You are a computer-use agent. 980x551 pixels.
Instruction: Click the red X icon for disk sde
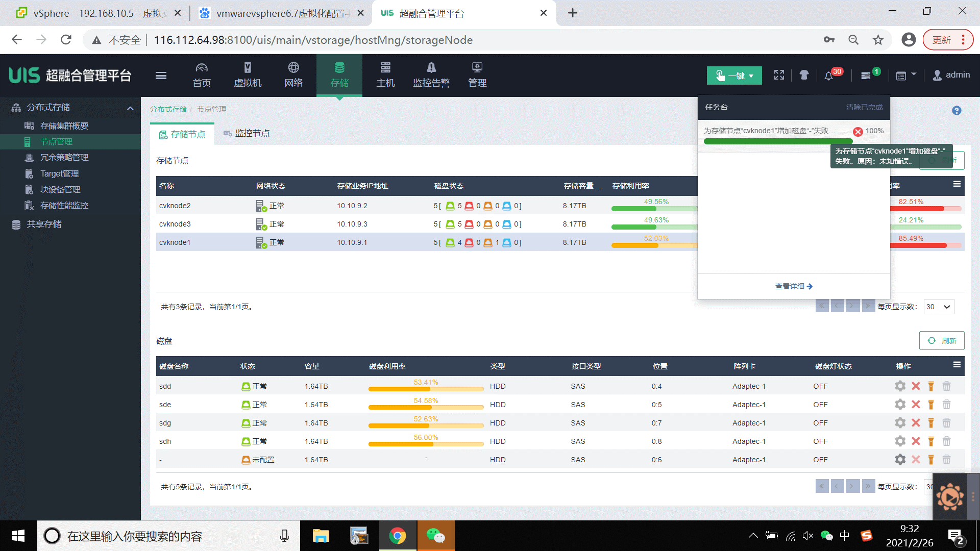pyautogui.click(x=916, y=405)
